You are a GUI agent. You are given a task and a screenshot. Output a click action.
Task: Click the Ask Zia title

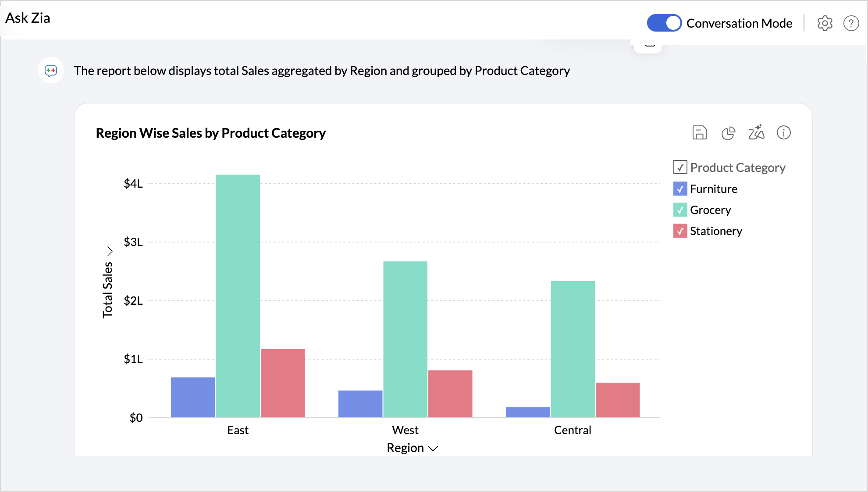28,18
